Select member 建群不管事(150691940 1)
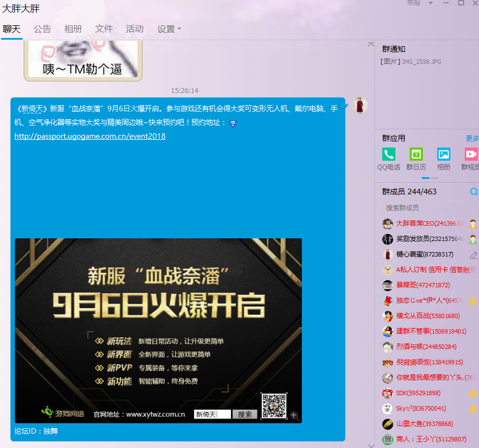 [431, 331]
